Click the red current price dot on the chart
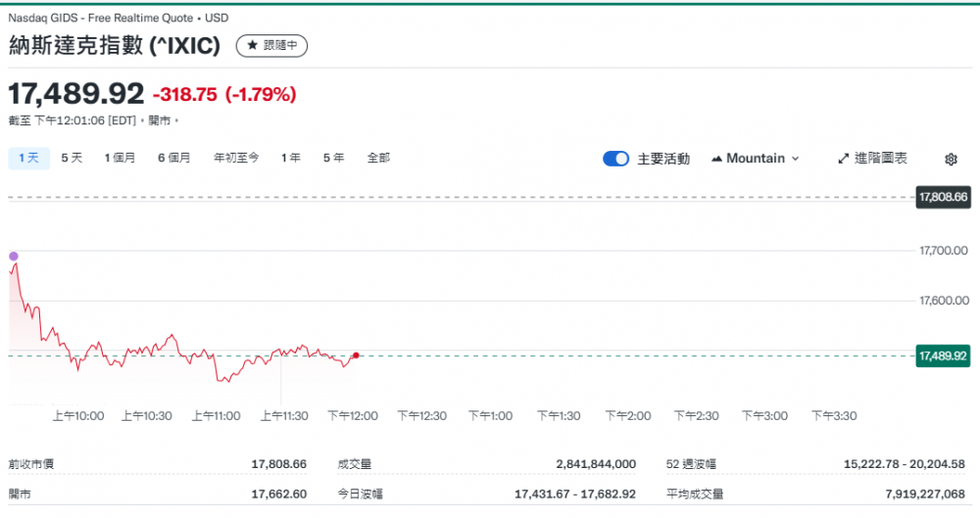 coord(355,355)
